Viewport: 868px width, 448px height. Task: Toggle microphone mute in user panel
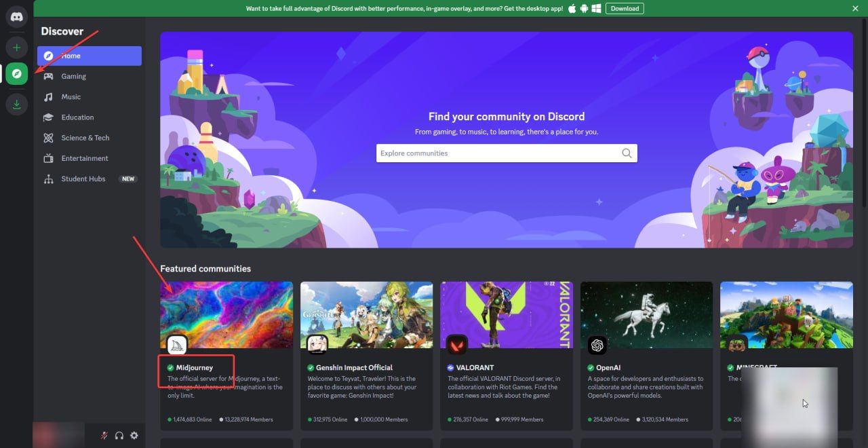[104, 435]
